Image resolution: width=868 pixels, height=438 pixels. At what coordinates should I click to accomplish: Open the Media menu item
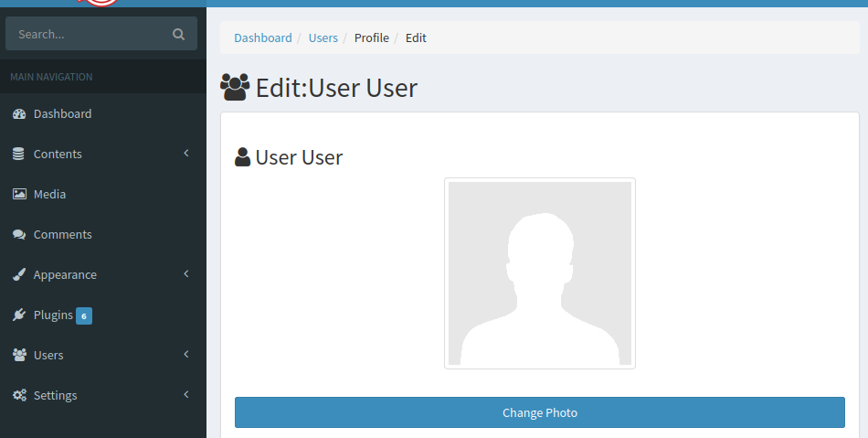coord(103,195)
